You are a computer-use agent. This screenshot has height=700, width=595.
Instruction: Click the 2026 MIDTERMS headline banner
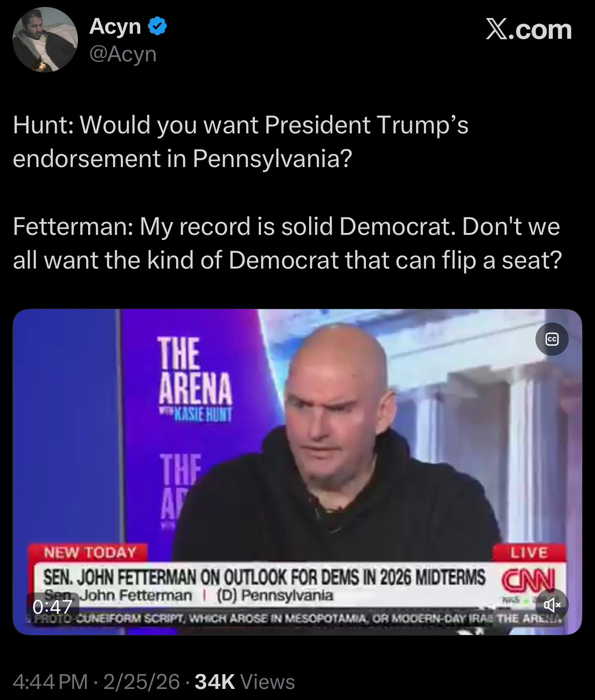[264, 577]
